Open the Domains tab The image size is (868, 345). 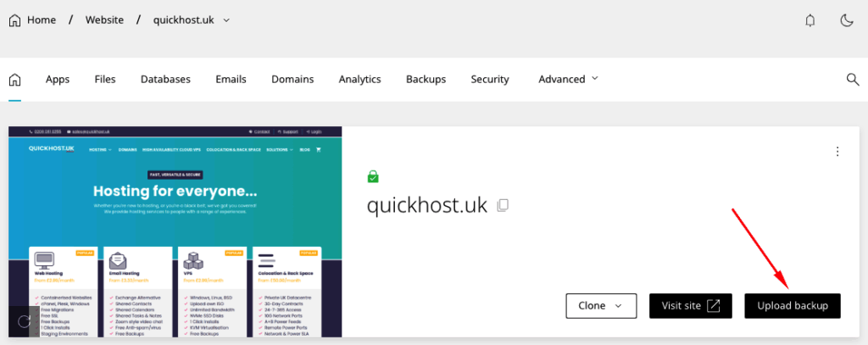(292, 79)
